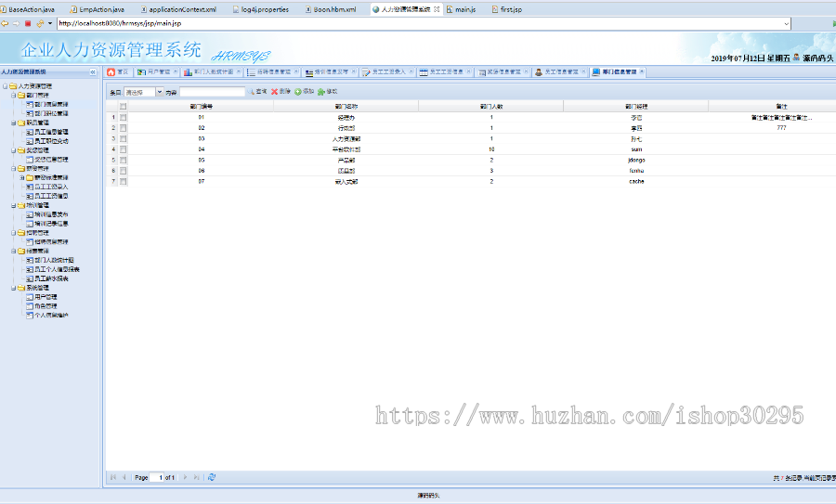
Task: Open the EmpAction.java editor tab
Action: [98, 9]
